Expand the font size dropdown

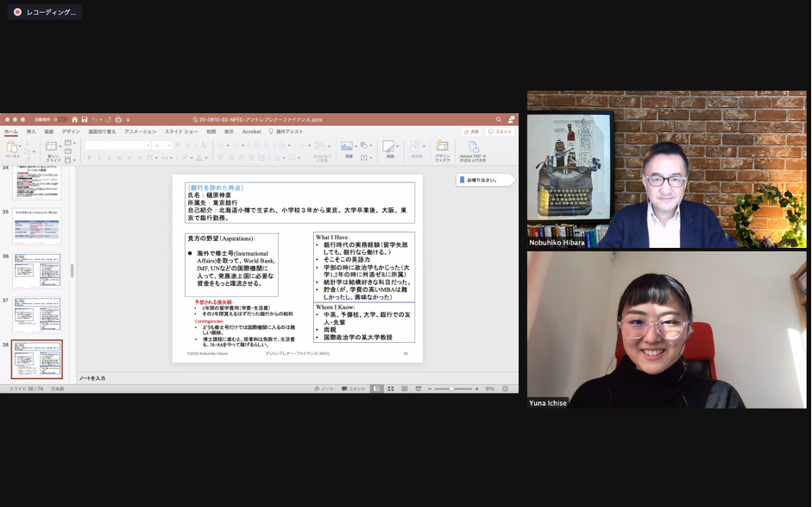pos(169,145)
